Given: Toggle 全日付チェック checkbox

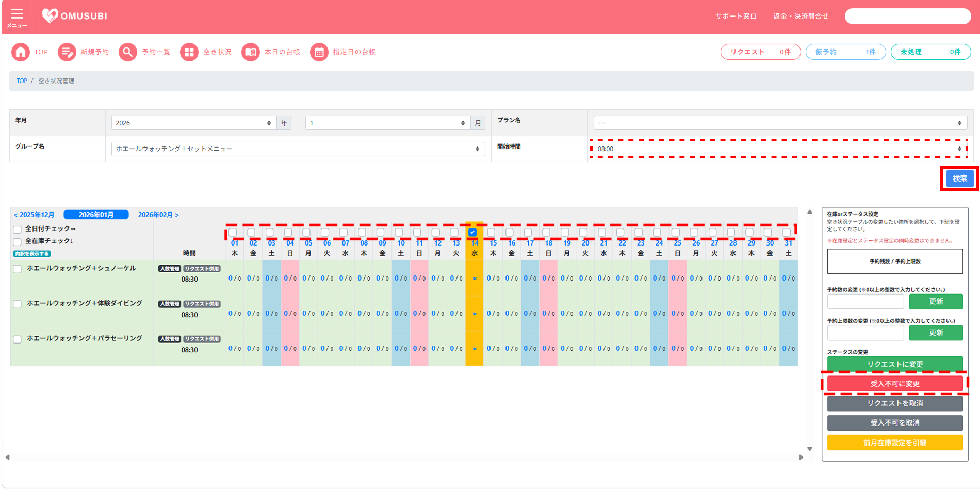Looking at the screenshot, I should [x=17, y=230].
